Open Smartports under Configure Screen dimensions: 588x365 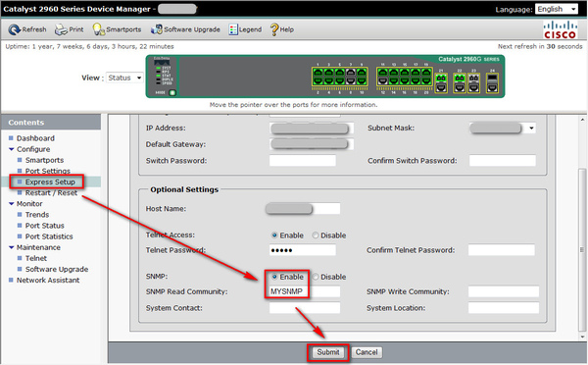(44, 160)
